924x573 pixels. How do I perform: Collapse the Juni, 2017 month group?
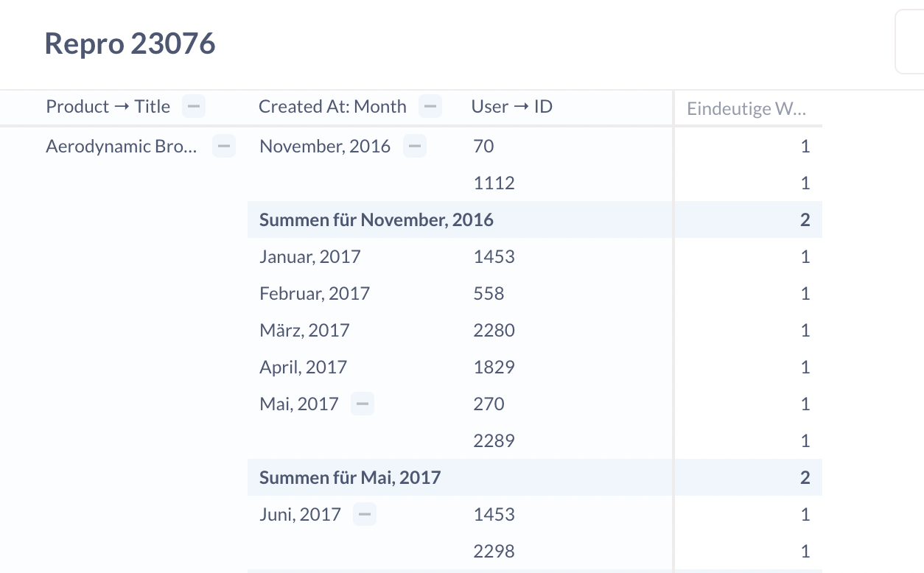pyautogui.click(x=363, y=513)
